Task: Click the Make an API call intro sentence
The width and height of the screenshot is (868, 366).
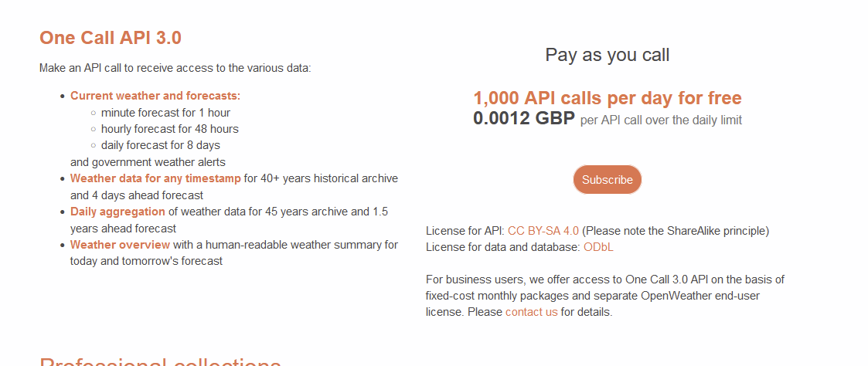Action: click(175, 68)
